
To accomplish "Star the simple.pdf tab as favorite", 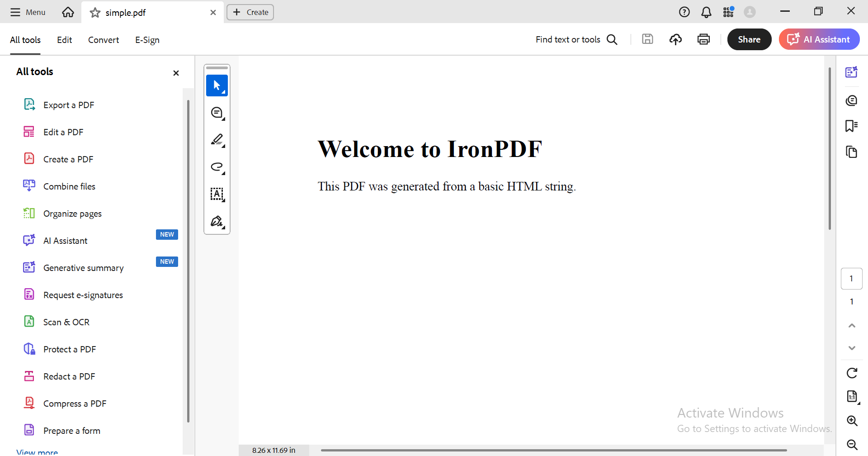I will 95,13.
